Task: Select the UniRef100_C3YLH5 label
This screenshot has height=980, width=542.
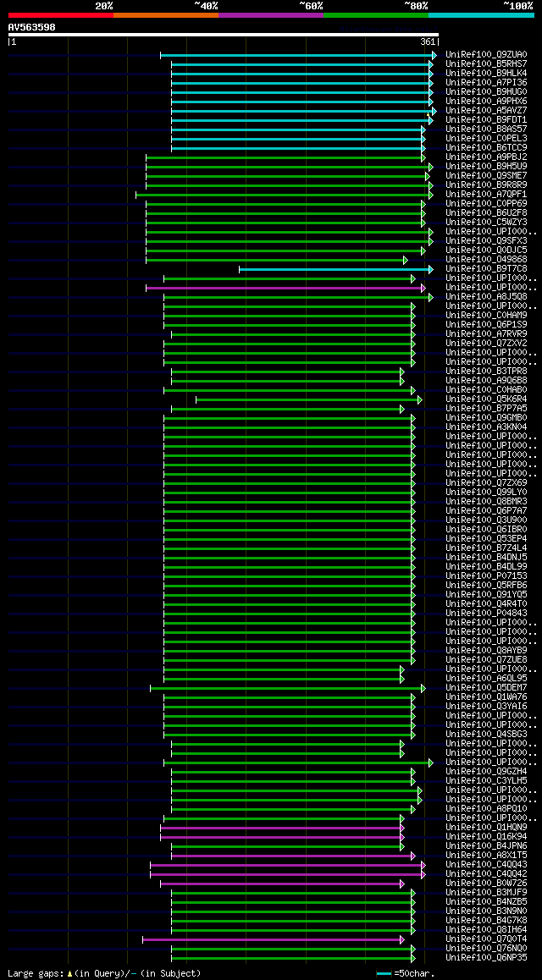Action: (486, 781)
